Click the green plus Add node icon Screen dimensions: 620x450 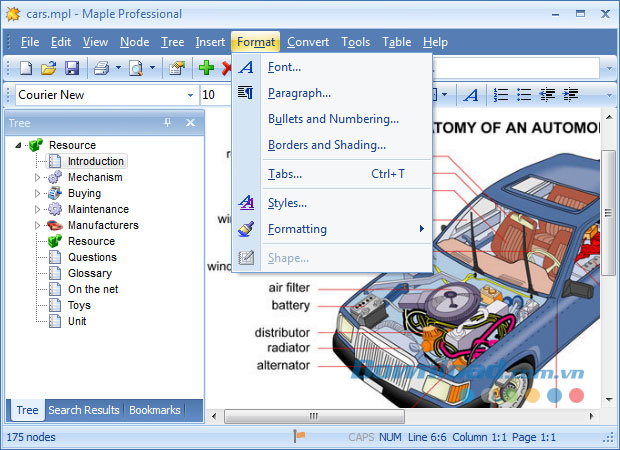(206, 68)
